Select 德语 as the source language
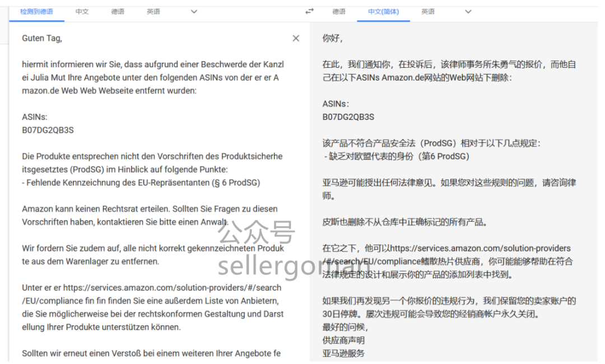 (118, 11)
